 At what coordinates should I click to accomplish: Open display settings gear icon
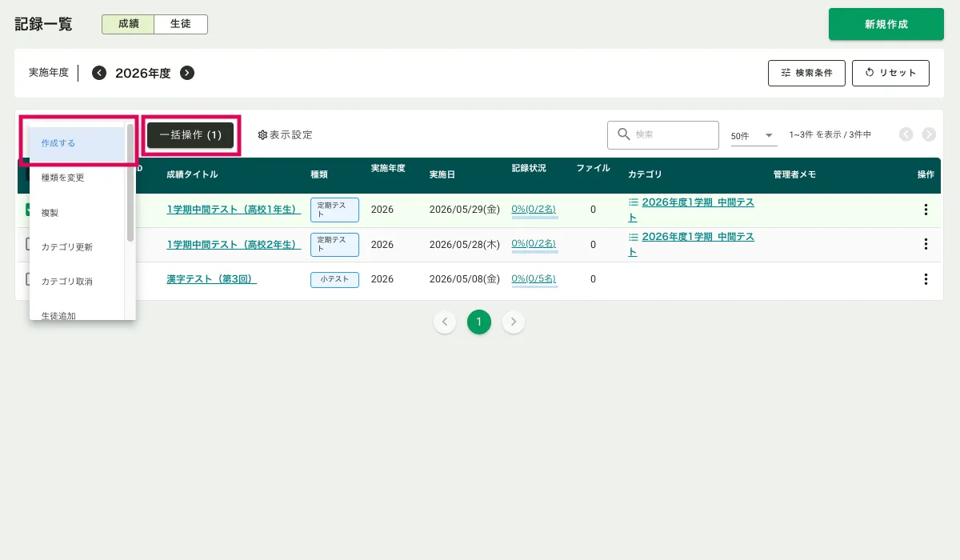click(x=262, y=135)
